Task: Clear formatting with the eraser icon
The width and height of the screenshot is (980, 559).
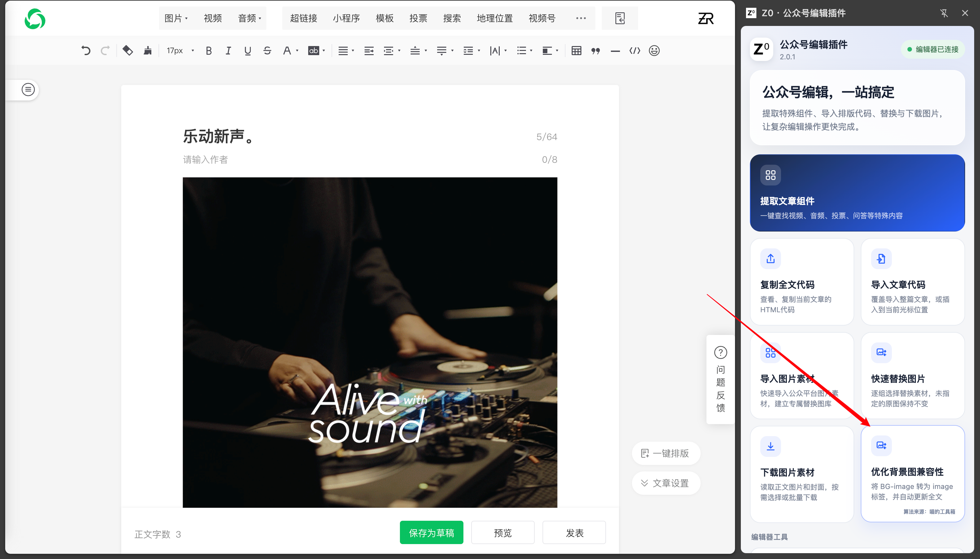Action: (x=127, y=51)
